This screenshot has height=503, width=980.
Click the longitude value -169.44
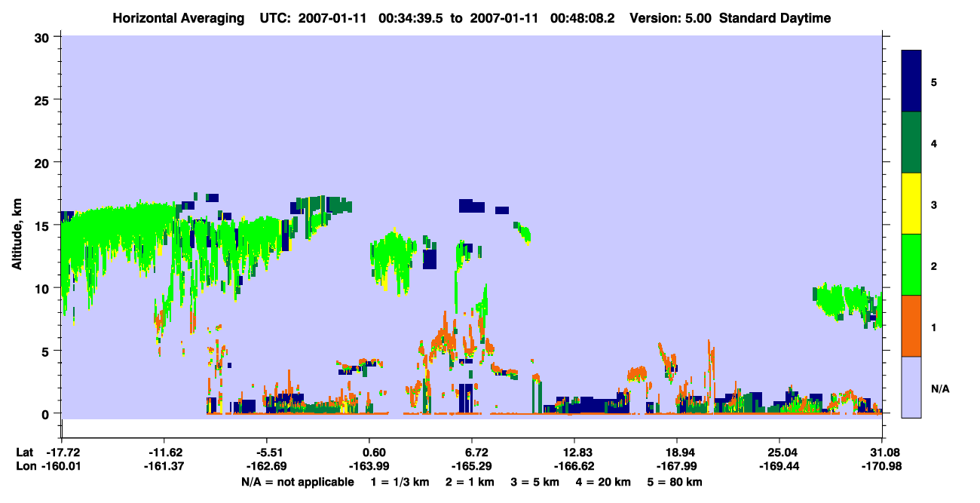779,467
